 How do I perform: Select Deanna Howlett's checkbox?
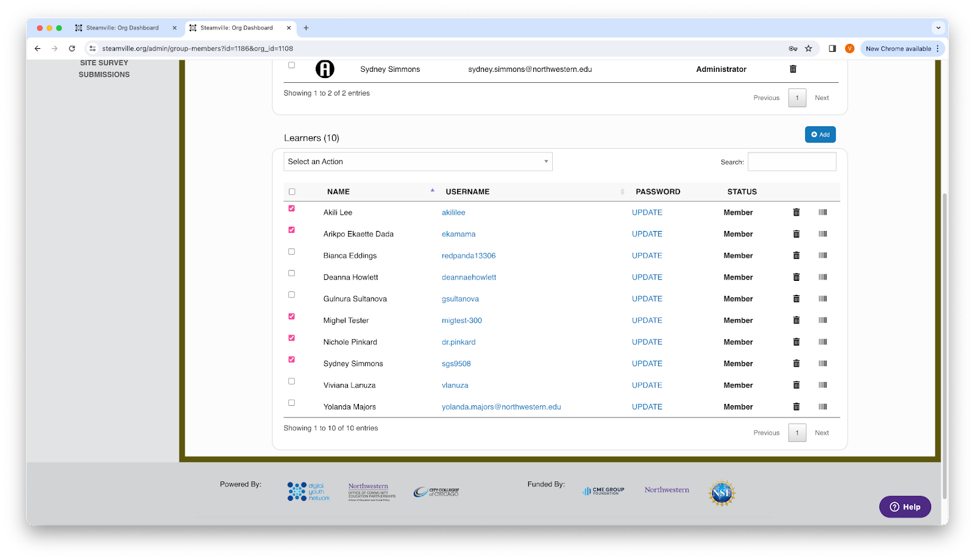pyautogui.click(x=291, y=273)
